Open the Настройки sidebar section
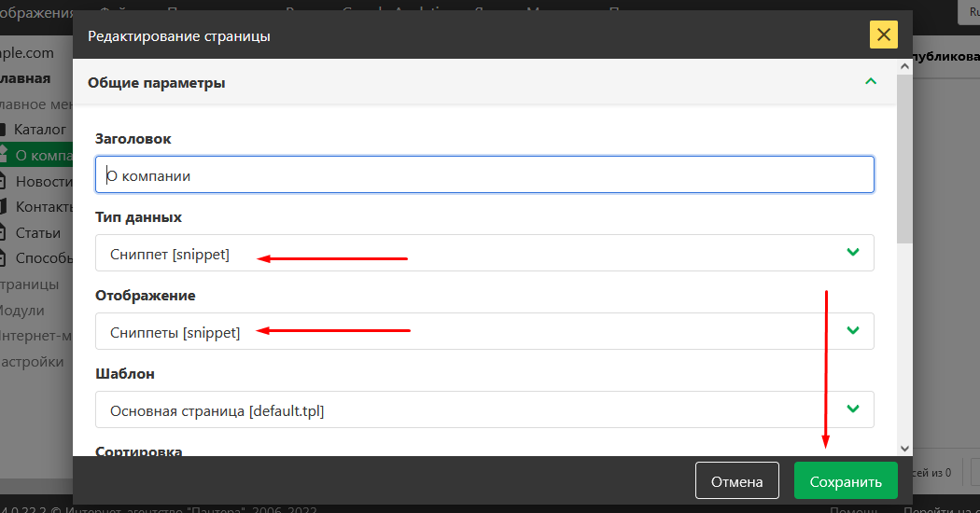 [x=32, y=361]
